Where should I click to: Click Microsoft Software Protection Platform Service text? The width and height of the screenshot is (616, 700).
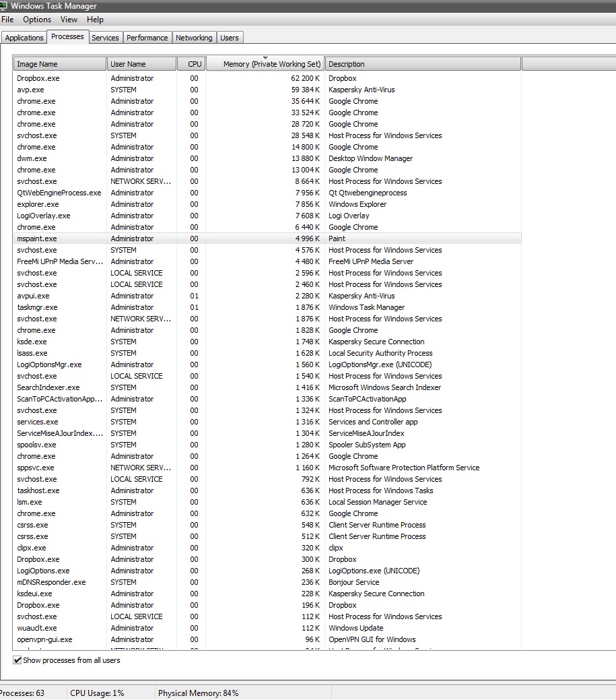click(404, 468)
